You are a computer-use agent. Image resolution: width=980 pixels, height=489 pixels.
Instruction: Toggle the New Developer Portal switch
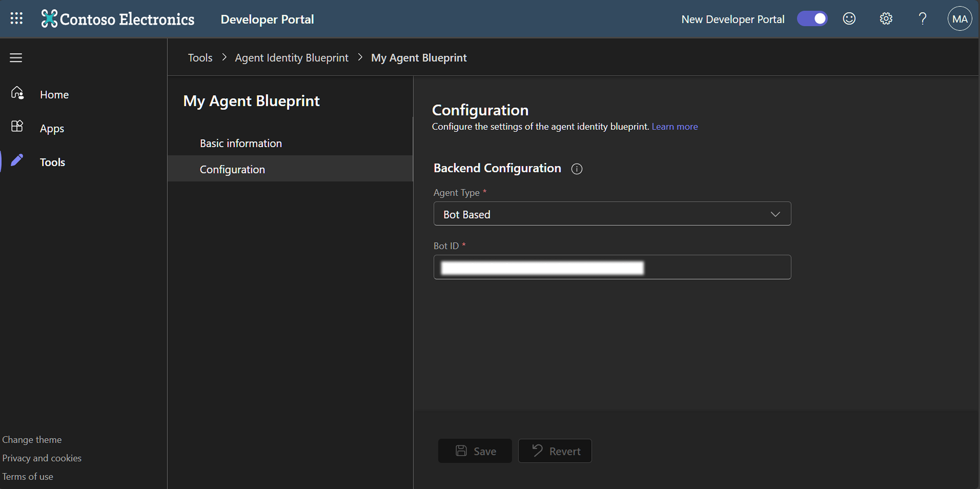pyautogui.click(x=812, y=19)
